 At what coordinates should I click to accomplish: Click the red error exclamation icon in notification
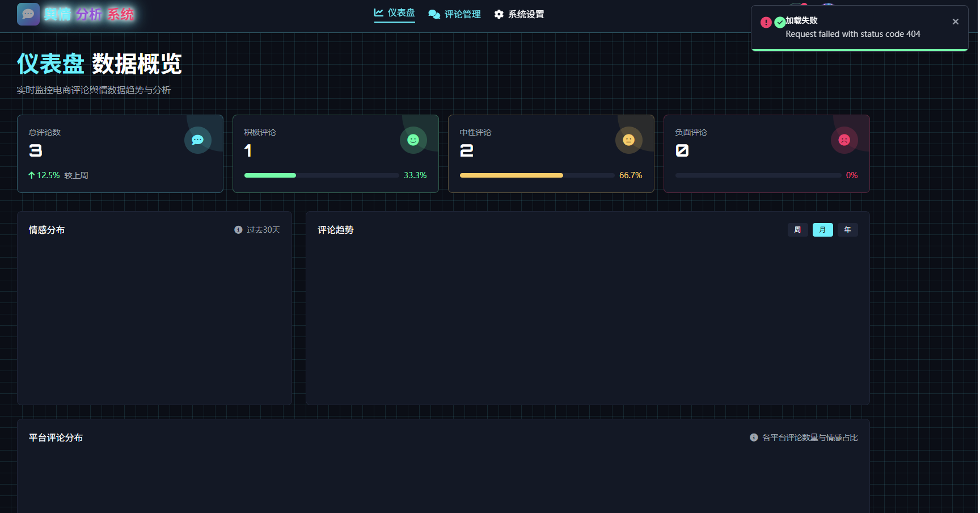click(x=766, y=22)
